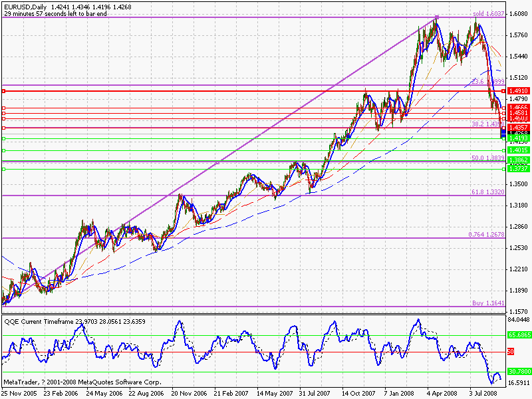Select the 'sold 1.6037' Fibonacci label

pyautogui.click(x=489, y=14)
